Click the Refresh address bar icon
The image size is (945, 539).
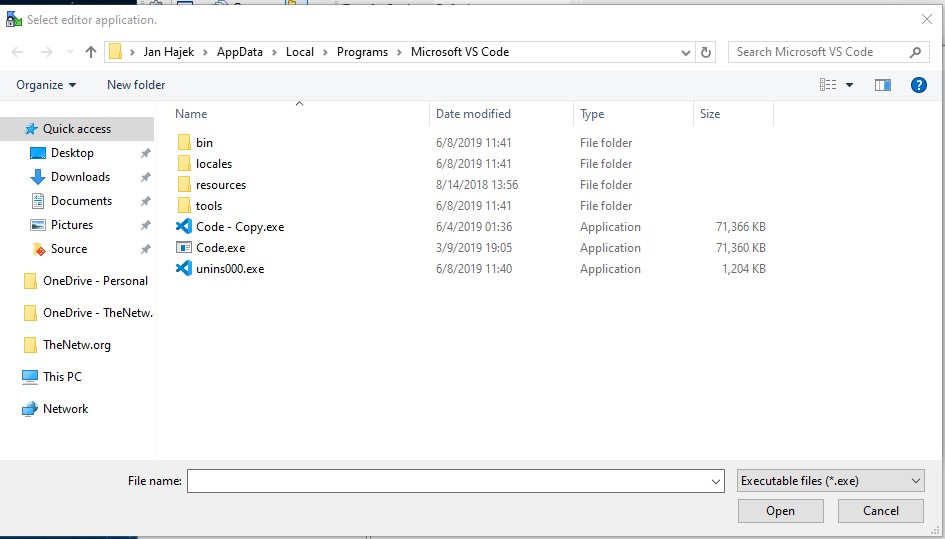[707, 52]
